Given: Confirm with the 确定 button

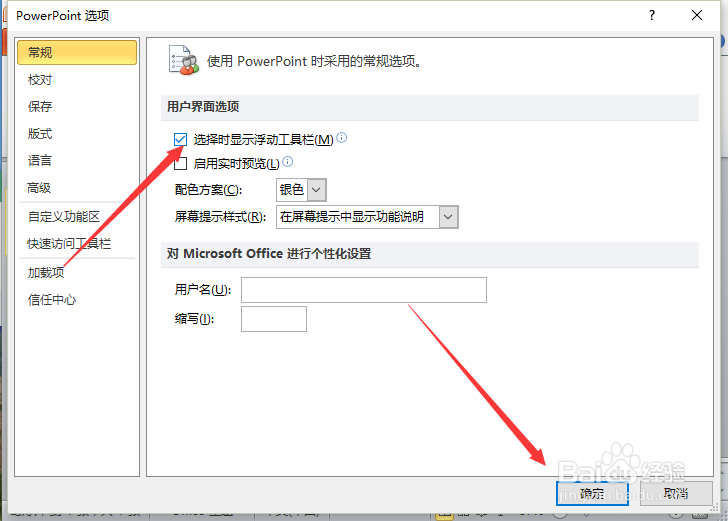Looking at the screenshot, I should (x=592, y=493).
